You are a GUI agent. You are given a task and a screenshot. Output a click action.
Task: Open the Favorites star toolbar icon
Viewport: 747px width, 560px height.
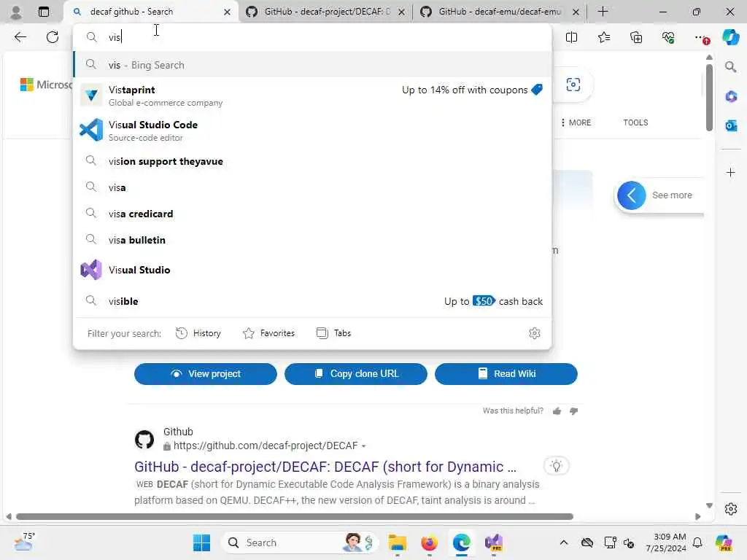[603, 37]
